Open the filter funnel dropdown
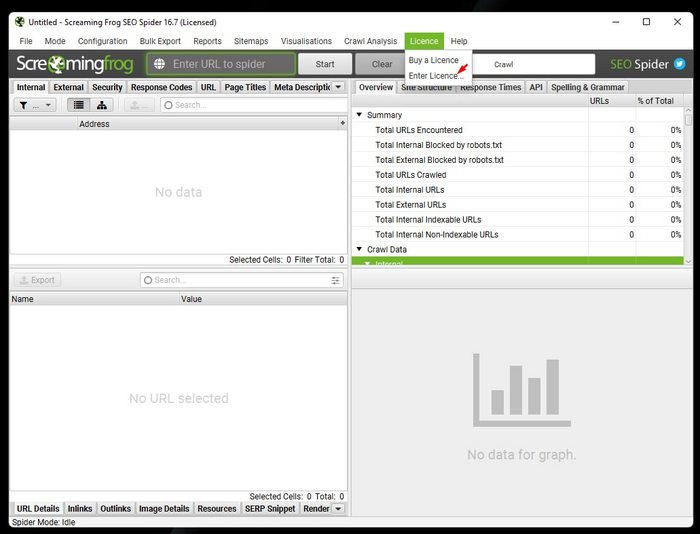Screen dimensions: 700x534 pos(35,105)
